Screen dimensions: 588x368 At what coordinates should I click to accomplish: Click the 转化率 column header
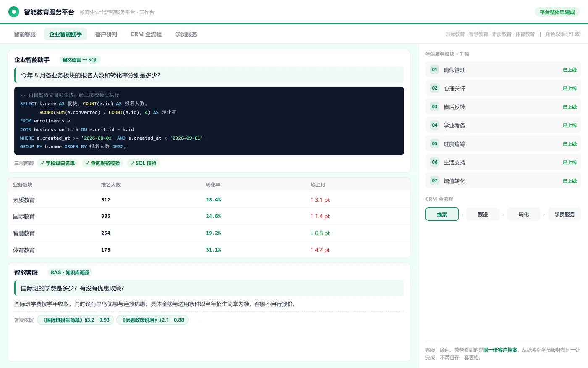tap(213, 185)
